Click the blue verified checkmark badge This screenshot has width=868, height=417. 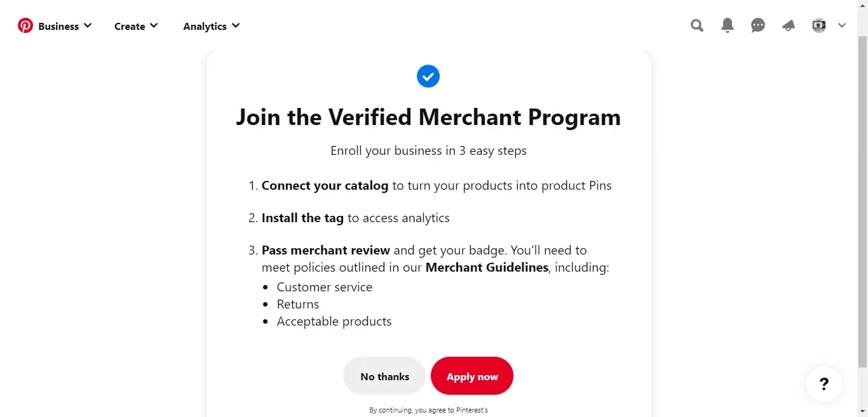point(428,77)
